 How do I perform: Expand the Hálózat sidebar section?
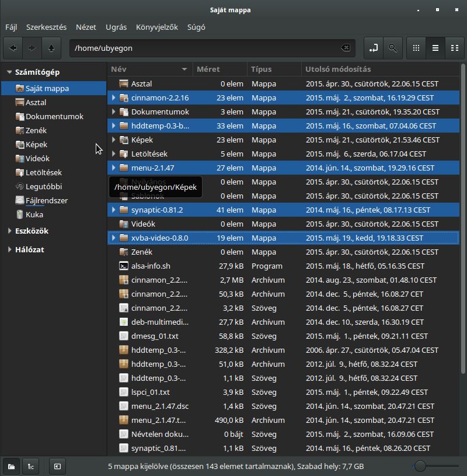point(9,249)
